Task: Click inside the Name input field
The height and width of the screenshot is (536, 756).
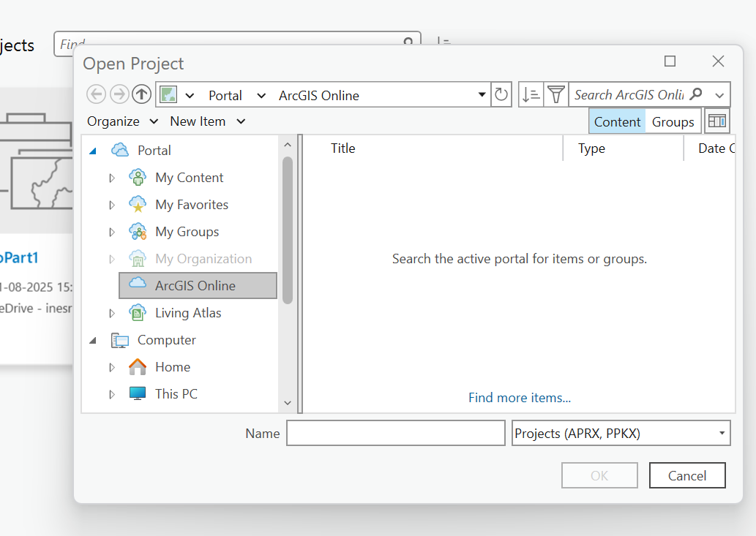Action: [395, 433]
